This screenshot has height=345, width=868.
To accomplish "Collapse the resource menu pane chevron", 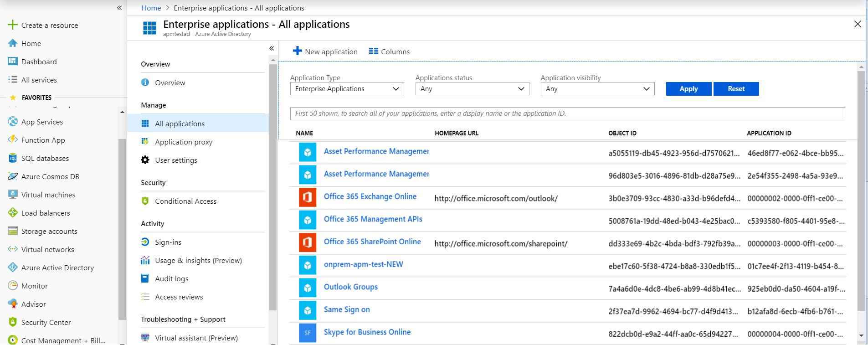I will pyautogui.click(x=272, y=48).
